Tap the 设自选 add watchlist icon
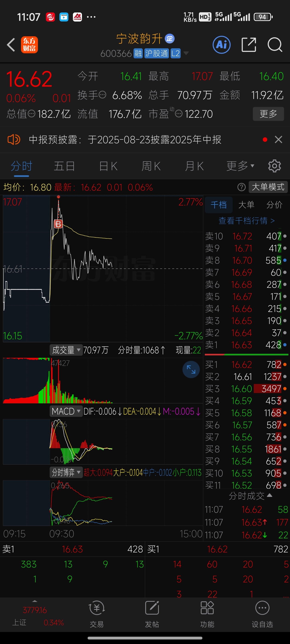This screenshot has height=644, width=290. pos(262,614)
